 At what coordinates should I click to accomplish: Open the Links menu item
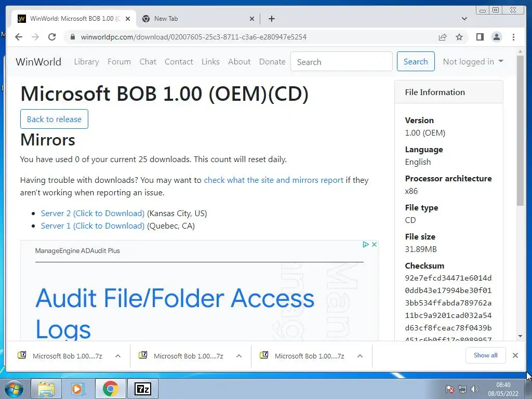210,62
